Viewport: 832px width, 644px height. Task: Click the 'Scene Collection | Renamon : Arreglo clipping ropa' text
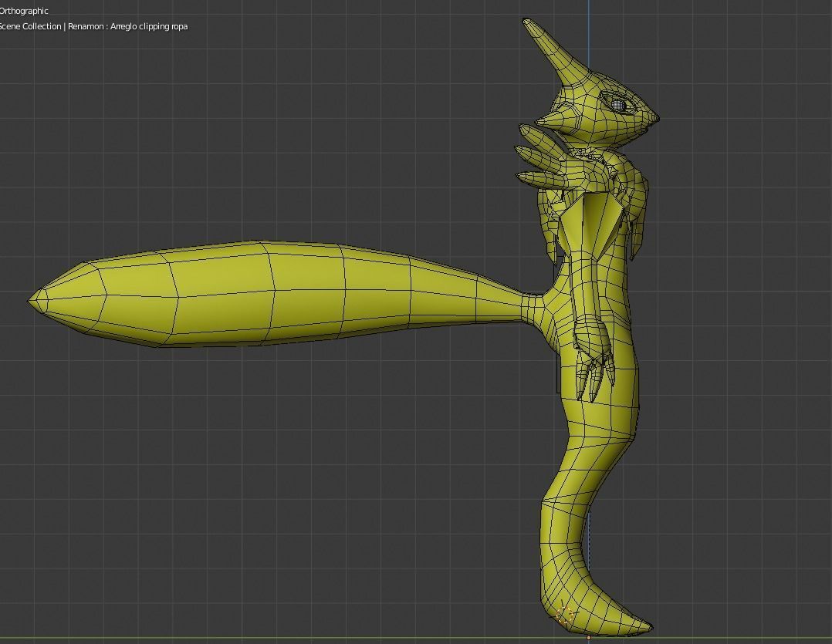coord(93,26)
